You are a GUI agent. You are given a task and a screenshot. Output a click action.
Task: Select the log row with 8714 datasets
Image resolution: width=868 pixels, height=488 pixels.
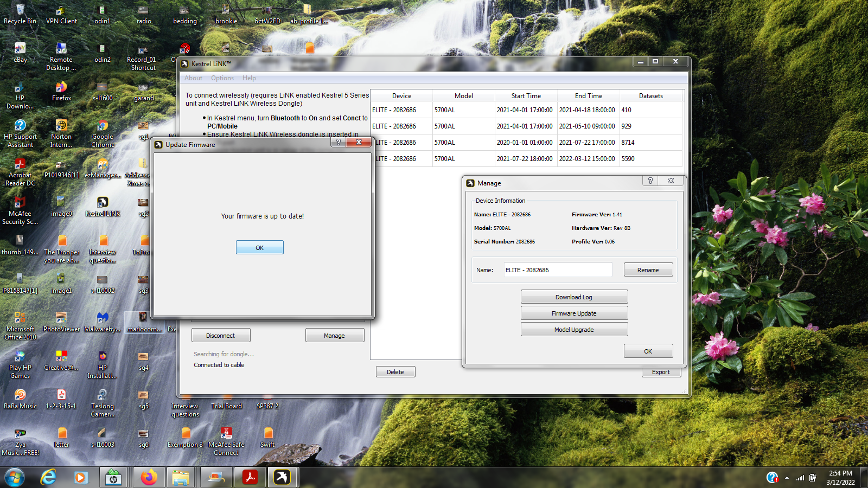click(526, 143)
